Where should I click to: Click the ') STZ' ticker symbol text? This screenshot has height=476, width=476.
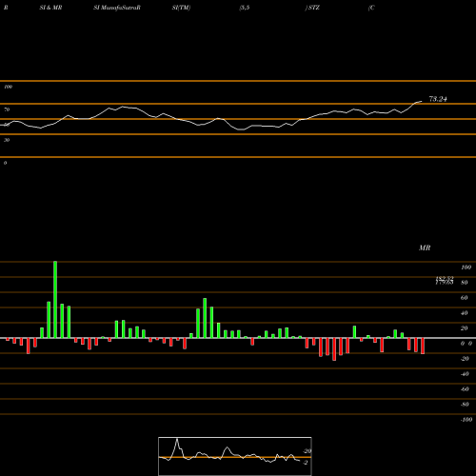[312, 8]
